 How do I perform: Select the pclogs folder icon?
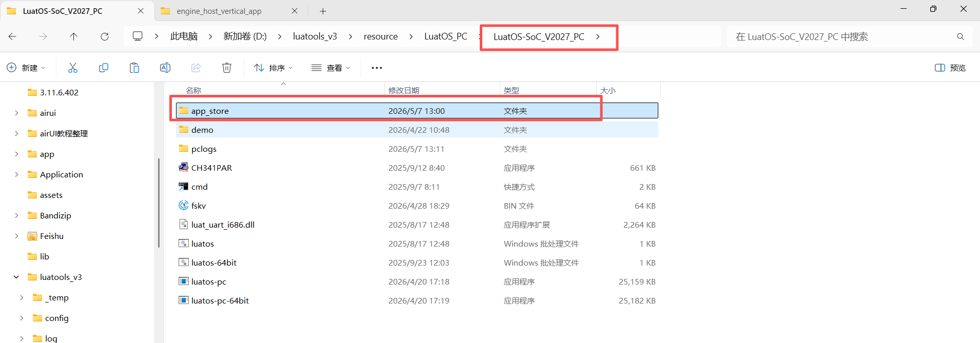point(183,149)
